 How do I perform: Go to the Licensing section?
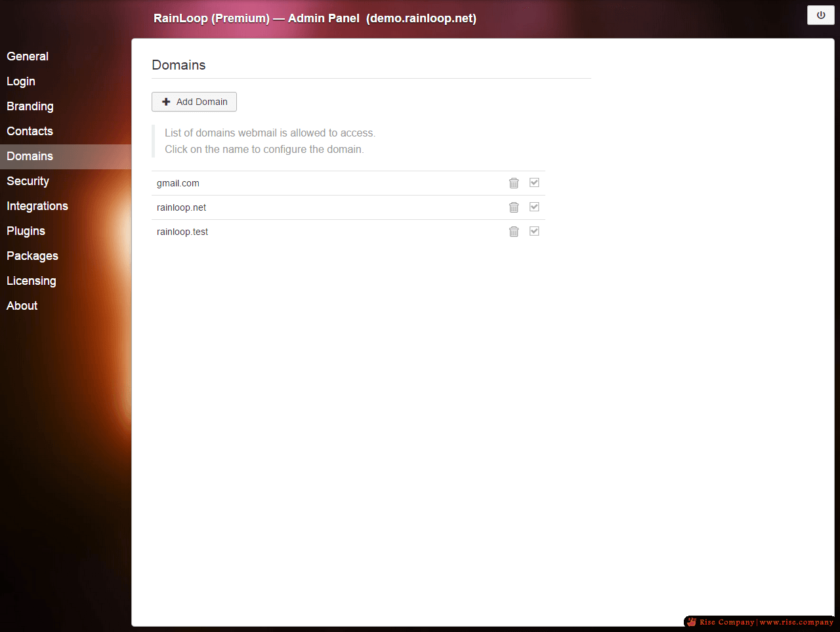[x=66, y=281]
